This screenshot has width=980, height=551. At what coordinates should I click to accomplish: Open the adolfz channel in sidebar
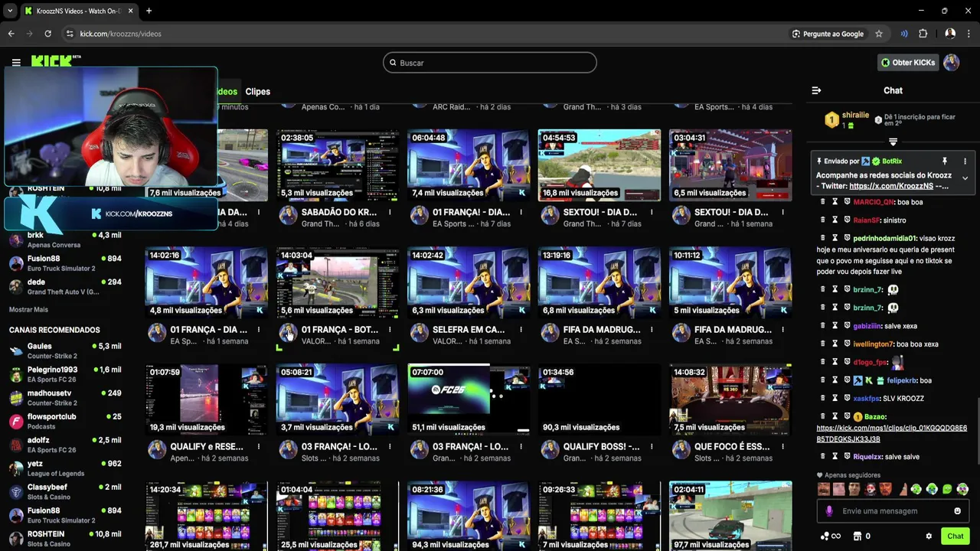(x=65, y=445)
